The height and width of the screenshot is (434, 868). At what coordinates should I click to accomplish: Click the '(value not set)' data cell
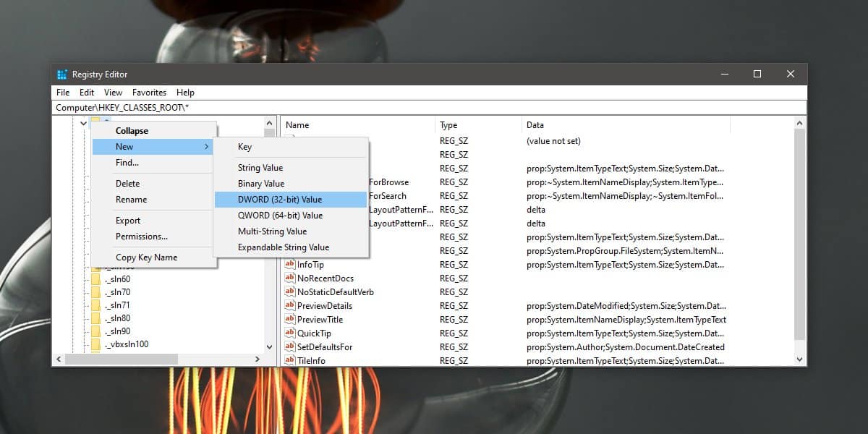pos(553,141)
